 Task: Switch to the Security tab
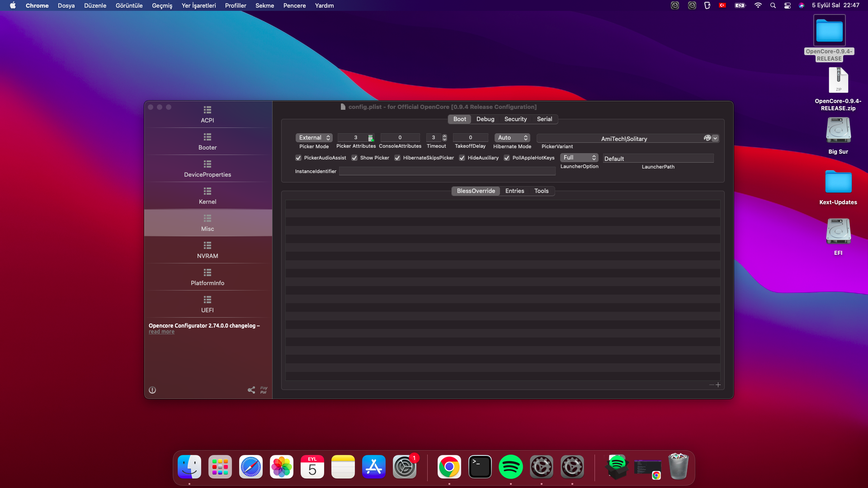(515, 119)
